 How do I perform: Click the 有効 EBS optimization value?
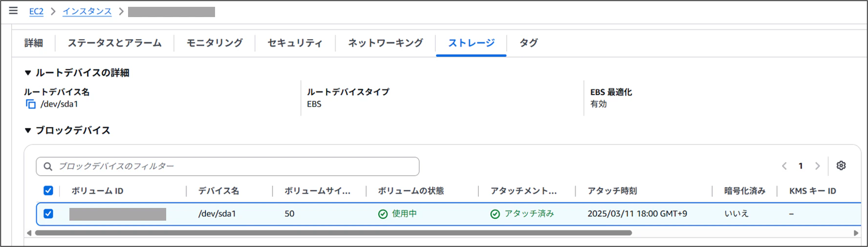(x=598, y=104)
